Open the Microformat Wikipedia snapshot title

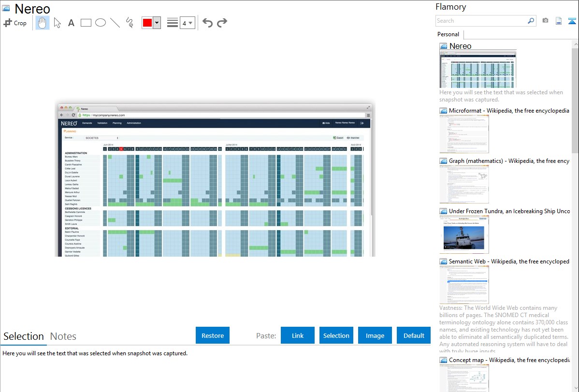(509, 111)
